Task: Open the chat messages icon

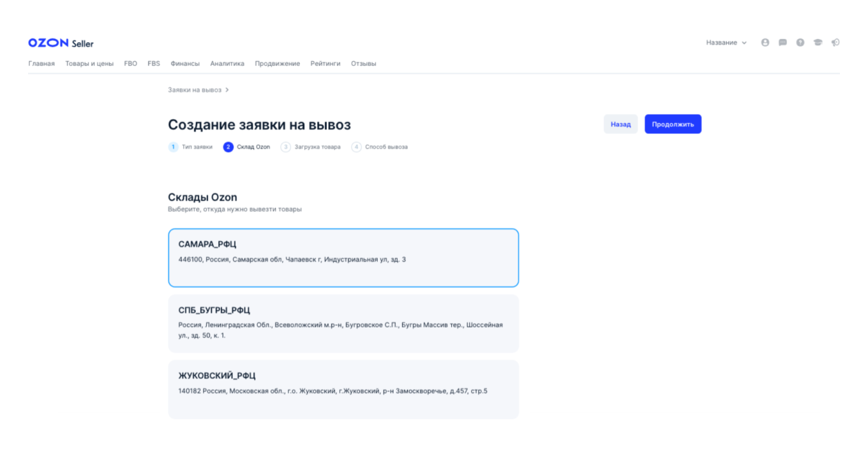Action: pos(782,43)
